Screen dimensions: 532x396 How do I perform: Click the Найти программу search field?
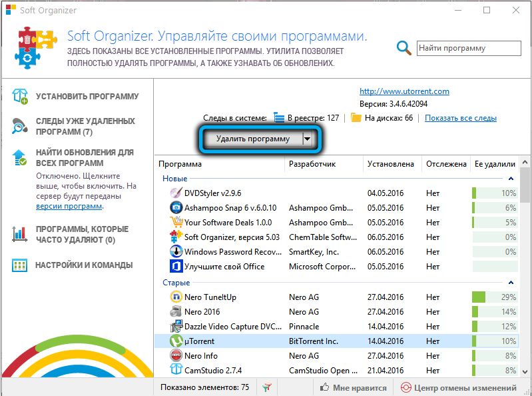pos(470,48)
